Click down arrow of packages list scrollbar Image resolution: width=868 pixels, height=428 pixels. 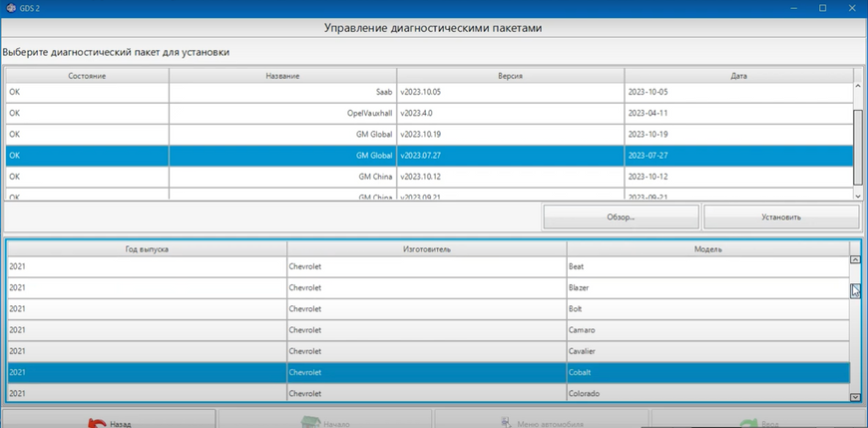[x=858, y=196]
